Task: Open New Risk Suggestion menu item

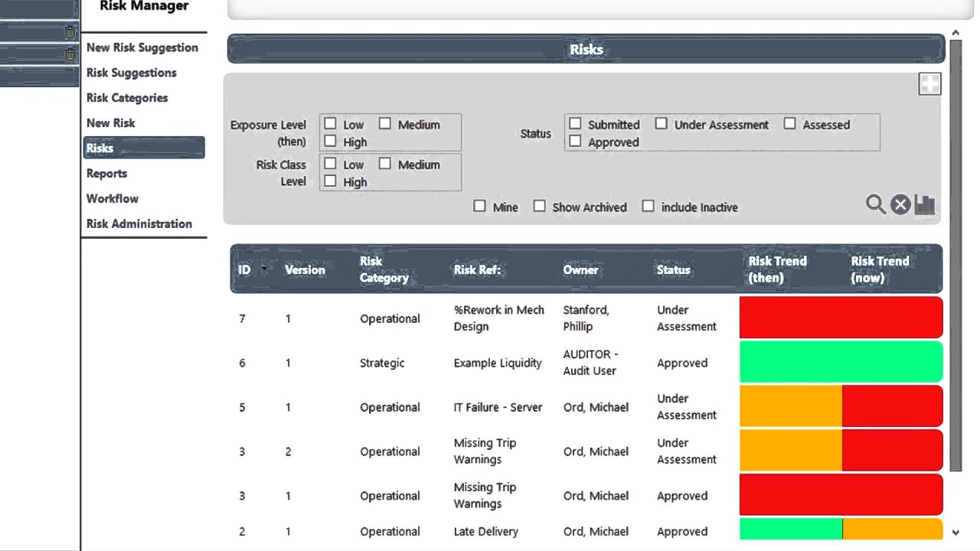Action: tap(142, 47)
